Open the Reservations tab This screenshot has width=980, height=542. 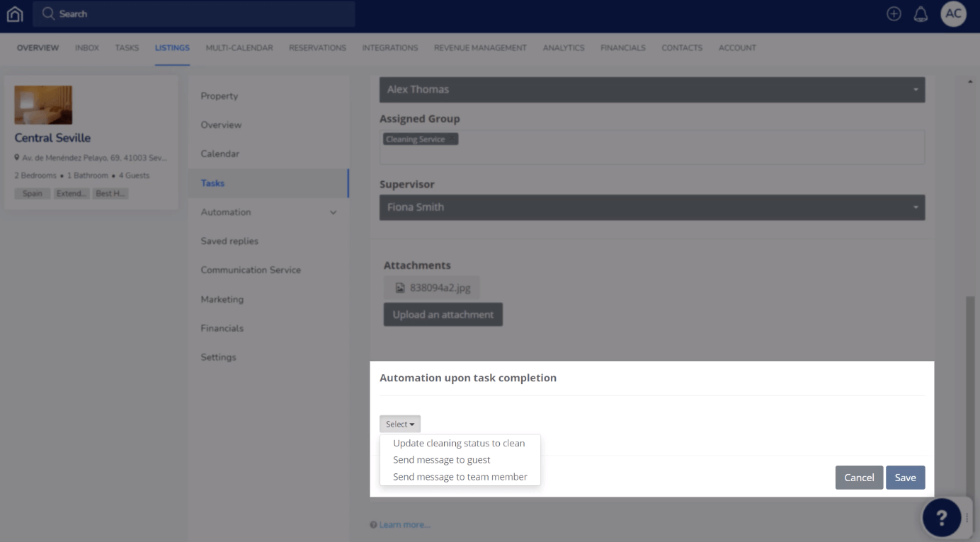coord(317,47)
